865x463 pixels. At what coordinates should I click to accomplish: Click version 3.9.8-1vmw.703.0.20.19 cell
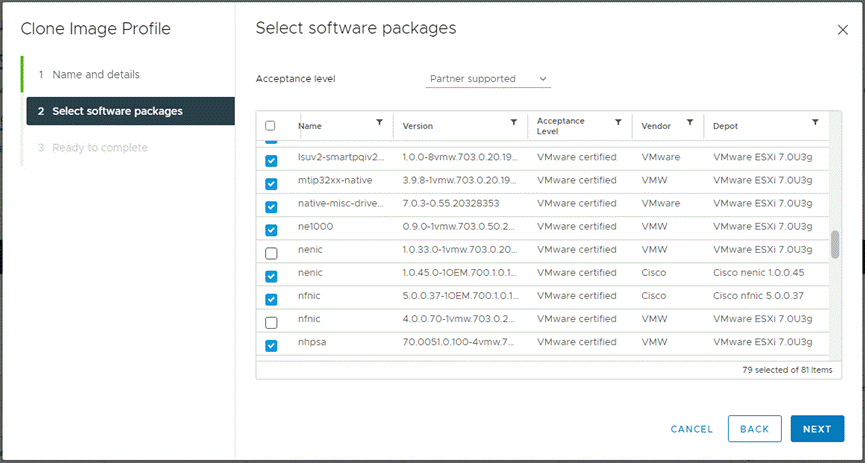[460, 180]
